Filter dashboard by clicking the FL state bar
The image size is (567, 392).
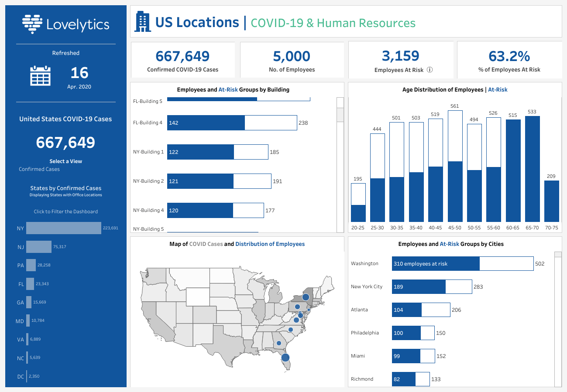(x=30, y=284)
